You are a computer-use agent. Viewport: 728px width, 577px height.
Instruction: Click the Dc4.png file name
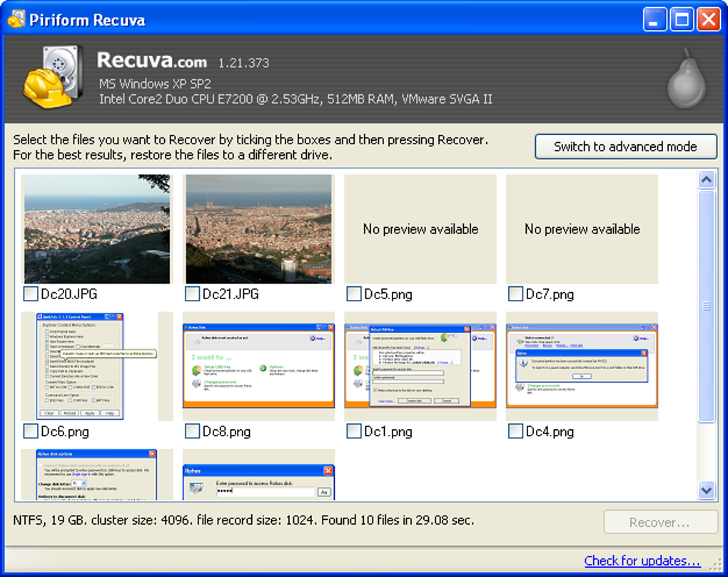click(x=550, y=432)
